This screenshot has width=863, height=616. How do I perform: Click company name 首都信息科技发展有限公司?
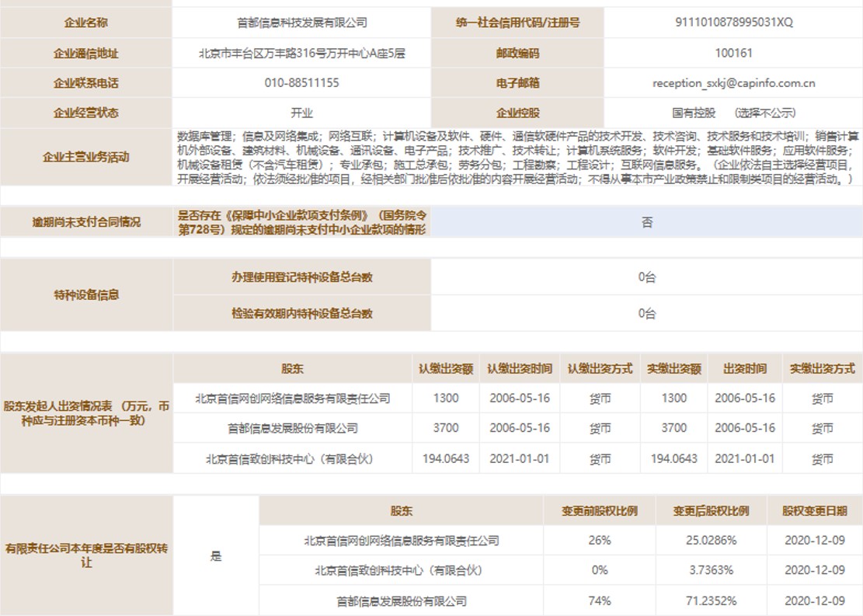tap(301, 23)
